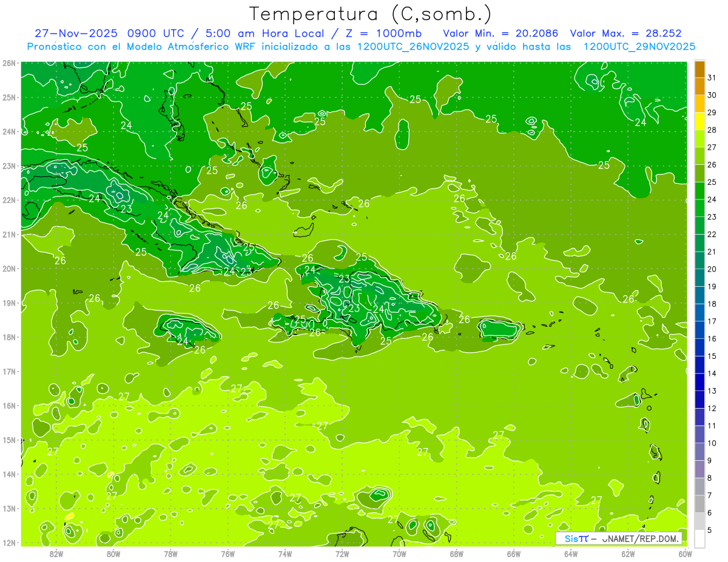Click the colorbar label '20'

pyautogui.click(x=712, y=269)
